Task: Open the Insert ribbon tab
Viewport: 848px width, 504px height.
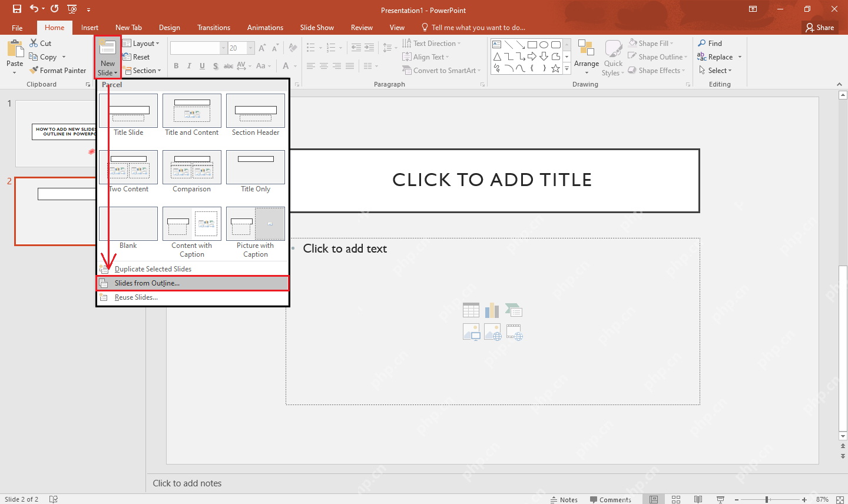Action: pyautogui.click(x=90, y=28)
